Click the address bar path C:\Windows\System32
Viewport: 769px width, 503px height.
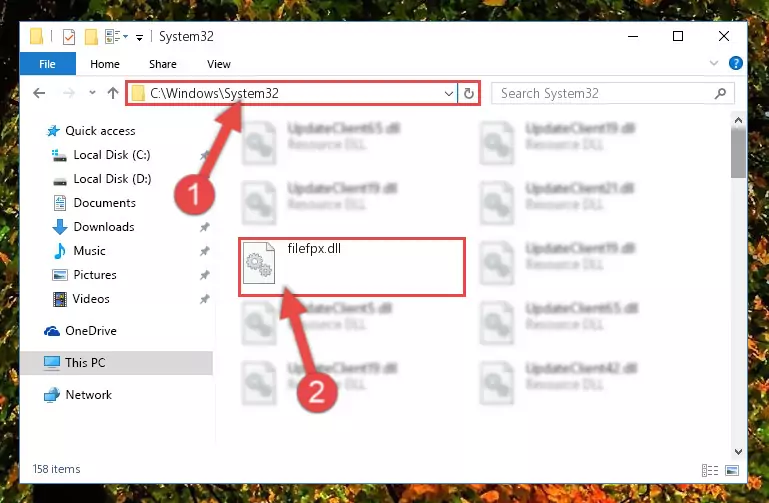point(214,93)
